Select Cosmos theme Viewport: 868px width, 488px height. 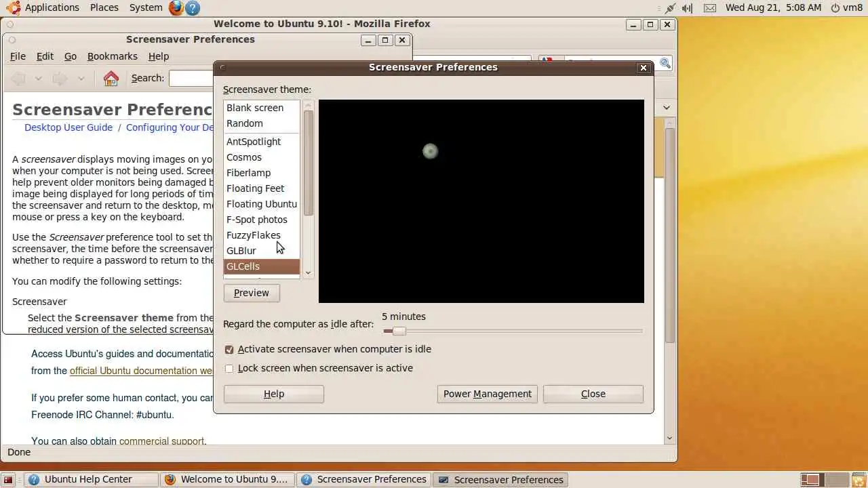pos(262,157)
